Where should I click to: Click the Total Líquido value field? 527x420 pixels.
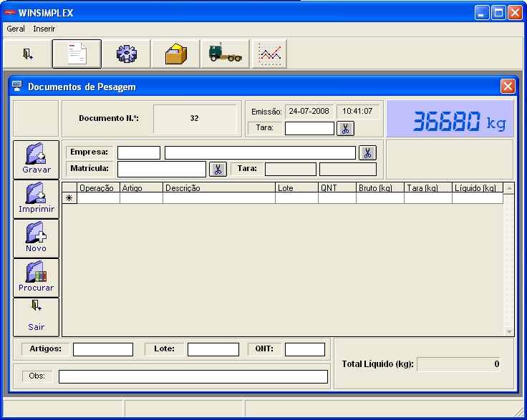(458, 364)
